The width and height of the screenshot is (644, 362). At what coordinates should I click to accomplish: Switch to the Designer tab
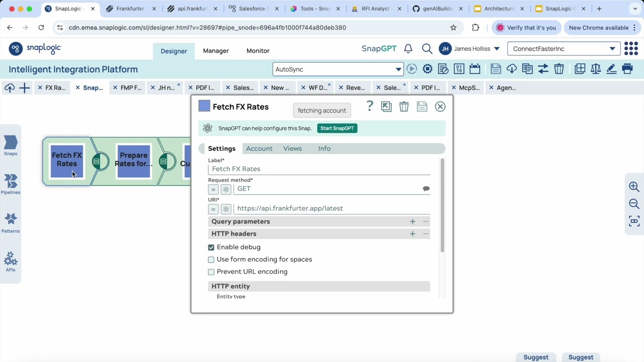174,51
